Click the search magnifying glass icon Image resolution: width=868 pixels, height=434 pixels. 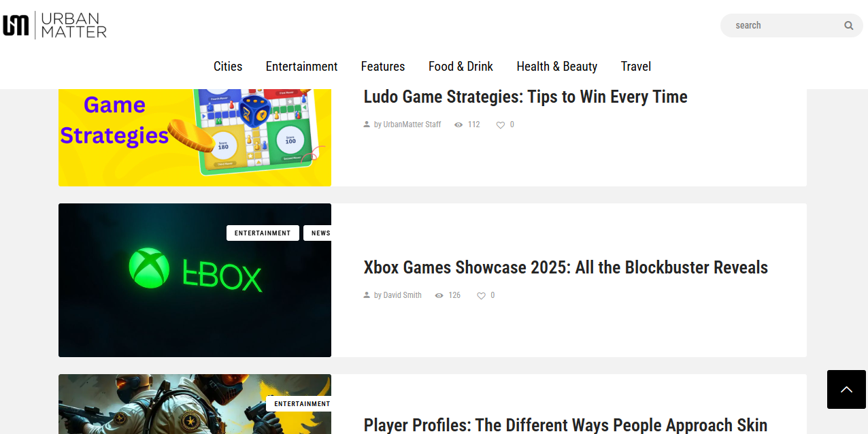click(848, 26)
